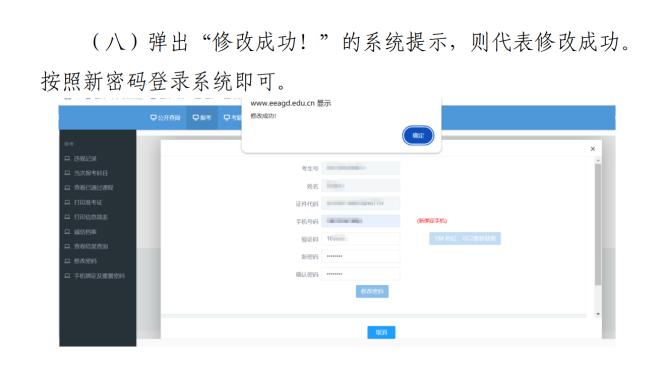
Task: Focus the 手机号码 input field
Action: (360, 221)
